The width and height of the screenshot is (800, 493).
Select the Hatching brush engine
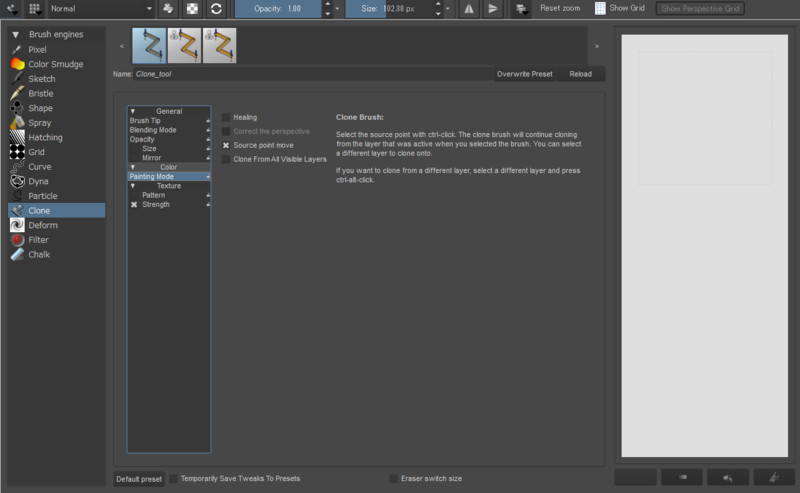[56, 137]
